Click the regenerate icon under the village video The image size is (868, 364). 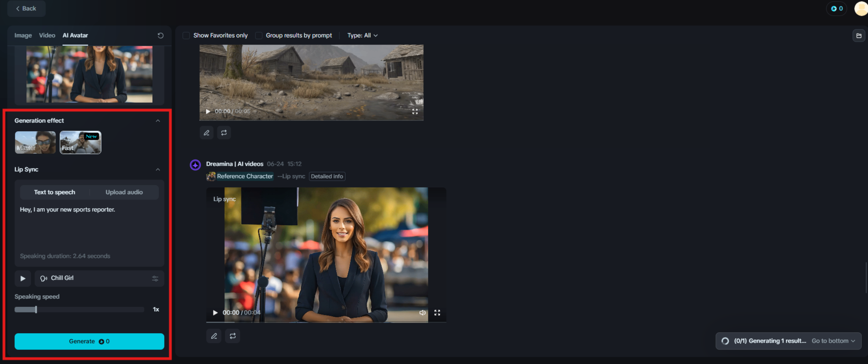[x=224, y=133]
